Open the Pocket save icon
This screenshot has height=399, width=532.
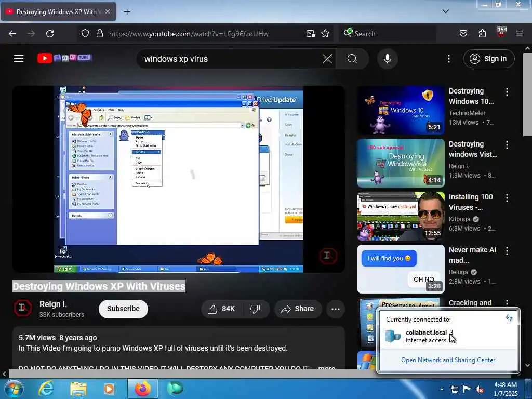point(463,34)
